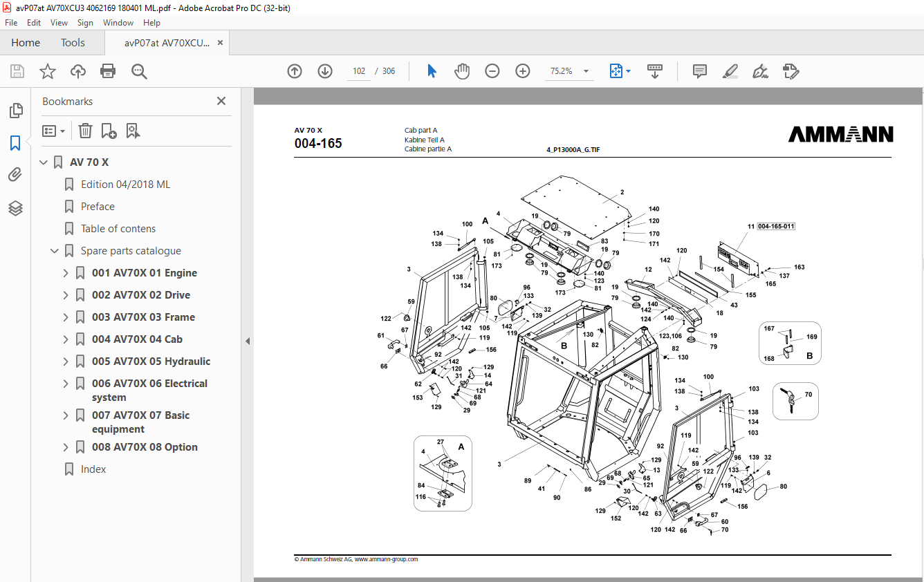
Task: Click the 004-165-011 reference link in diagram
Action: pyautogui.click(x=776, y=227)
